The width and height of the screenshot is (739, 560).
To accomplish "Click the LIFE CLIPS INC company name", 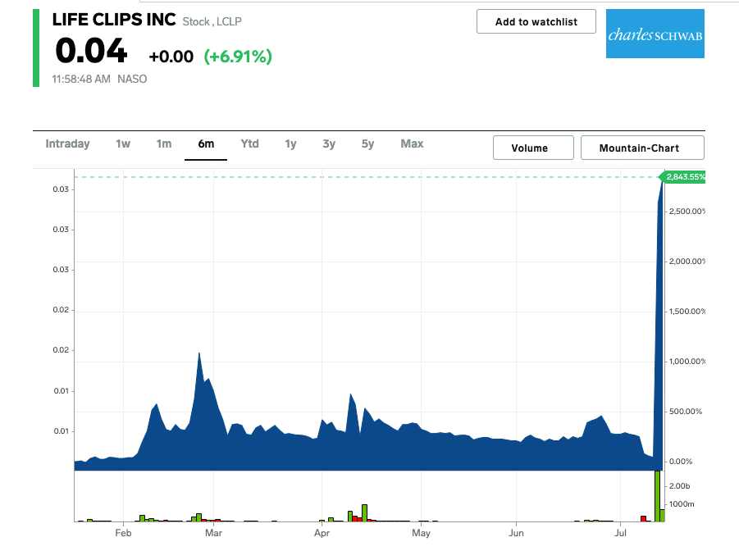I will (113, 19).
